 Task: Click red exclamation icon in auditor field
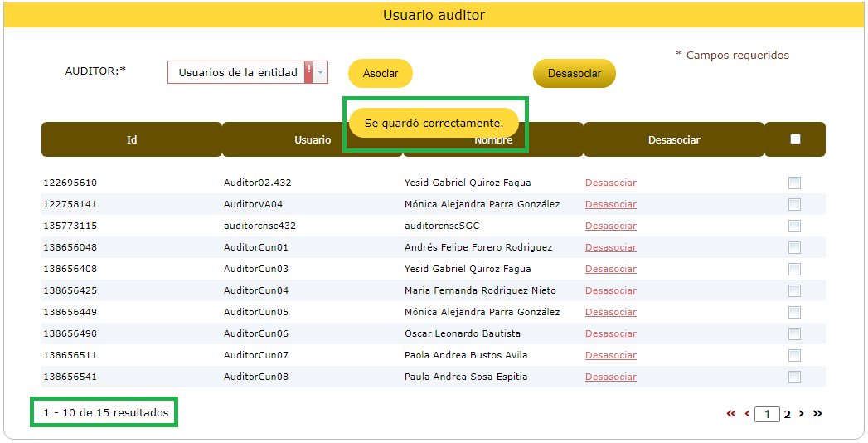click(x=309, y=72)
